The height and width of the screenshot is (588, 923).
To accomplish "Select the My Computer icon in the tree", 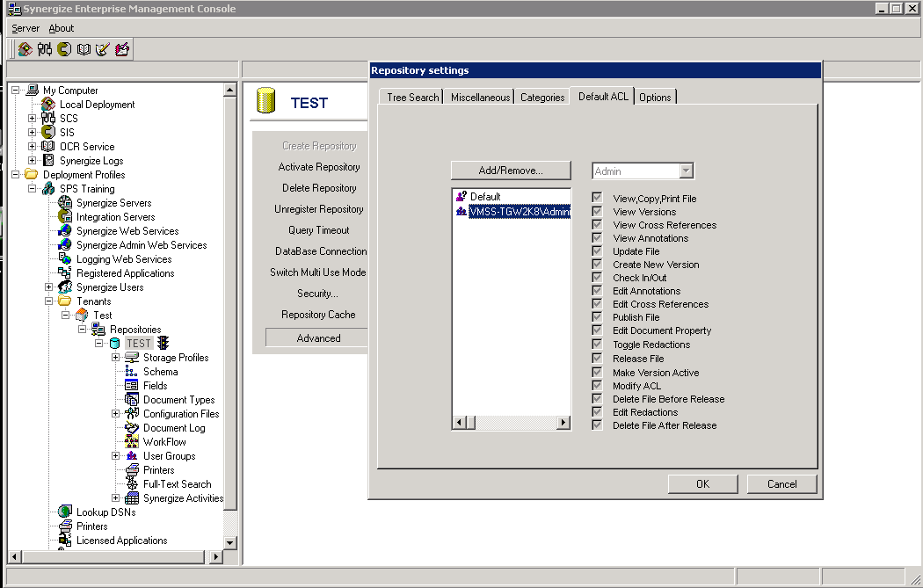I will click(x=33, y=90).
